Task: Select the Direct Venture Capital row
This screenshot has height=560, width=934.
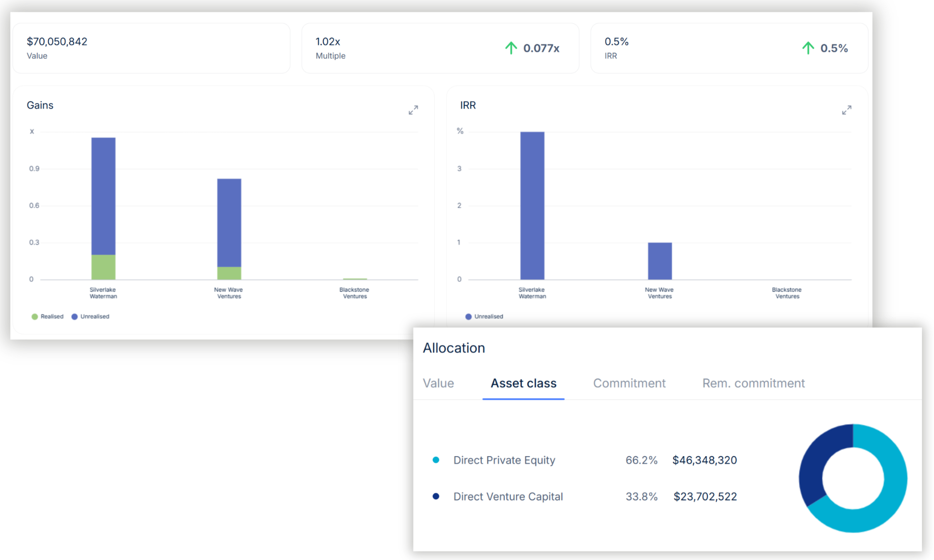Action: click(508, 496)
